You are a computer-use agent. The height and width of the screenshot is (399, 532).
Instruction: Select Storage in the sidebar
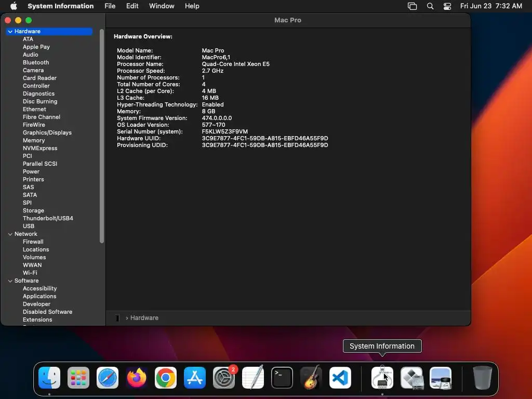click(33, 211)
